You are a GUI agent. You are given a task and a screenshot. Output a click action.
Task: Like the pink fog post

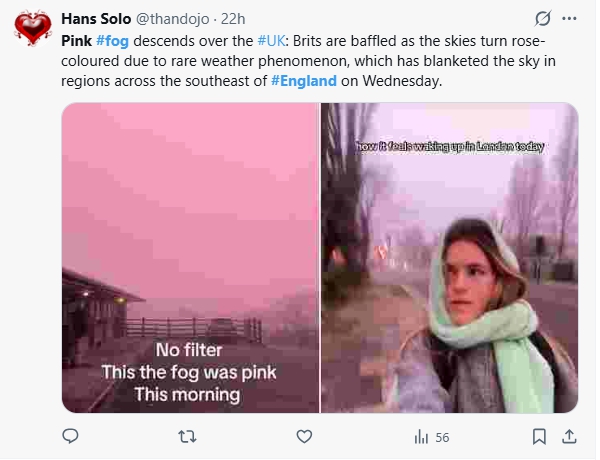tap(303, 436)
